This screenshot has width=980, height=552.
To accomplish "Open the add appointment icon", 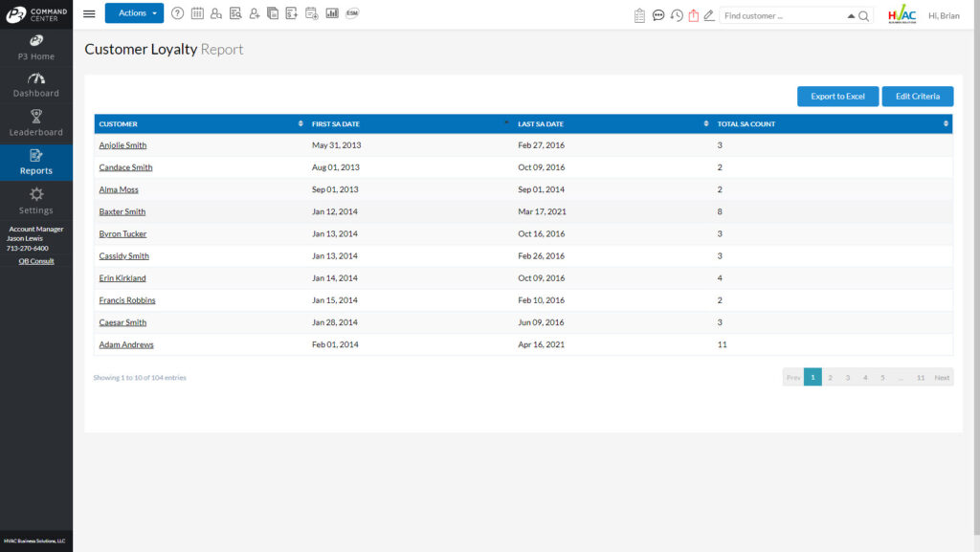I will click(x=311, y=13).
